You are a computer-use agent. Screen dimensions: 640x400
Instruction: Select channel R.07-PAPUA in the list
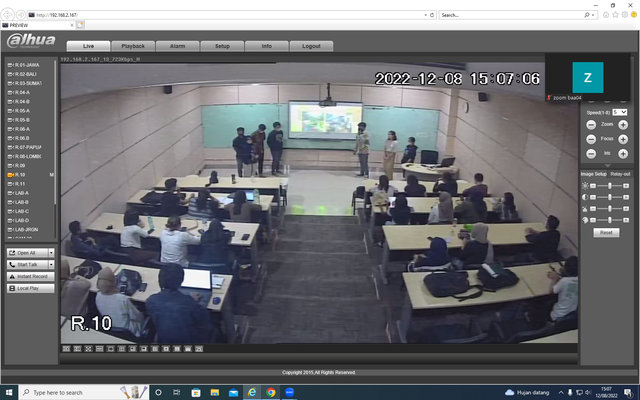tap(28, 147)
